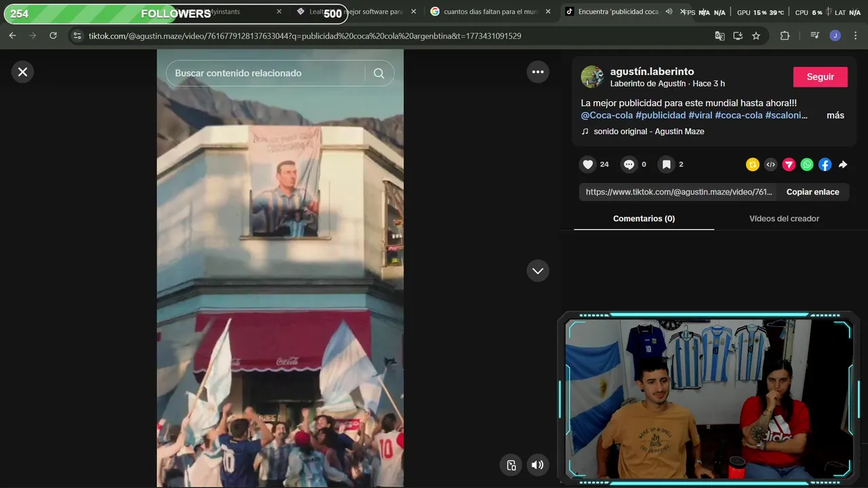Open the #viral hashtag
The height and width of the screenshot is (488, 868).
click(700, 115)
